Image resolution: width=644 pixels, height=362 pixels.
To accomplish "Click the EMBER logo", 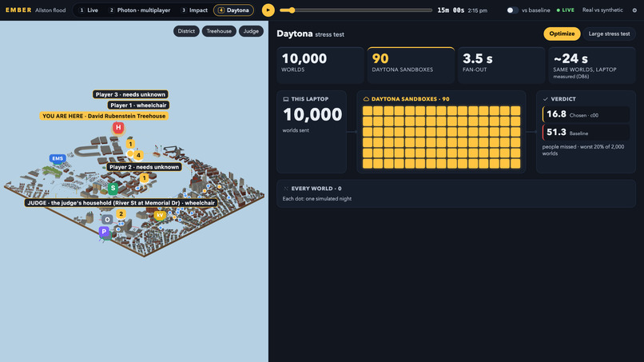I will coord(18,10).
